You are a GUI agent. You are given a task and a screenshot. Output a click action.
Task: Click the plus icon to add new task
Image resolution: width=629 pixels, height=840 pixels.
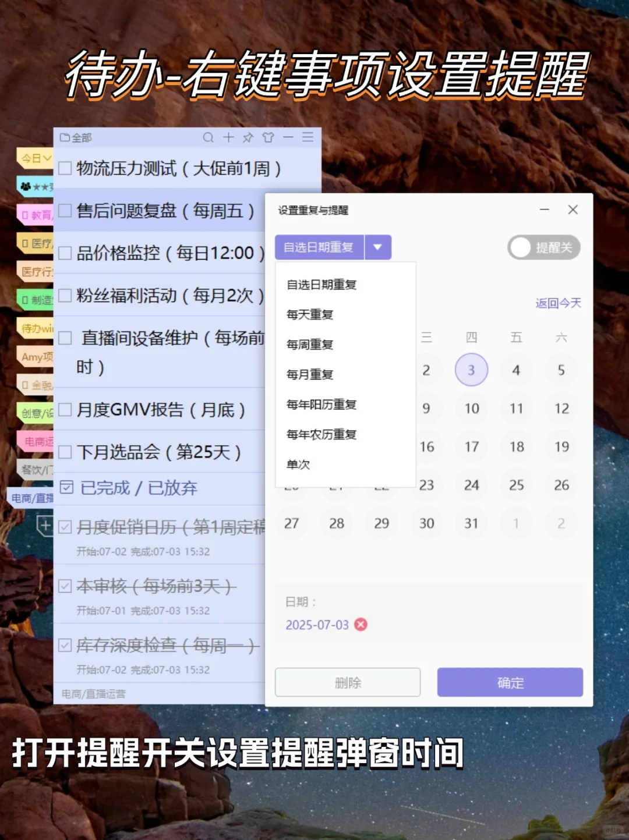tap(228, 137)
